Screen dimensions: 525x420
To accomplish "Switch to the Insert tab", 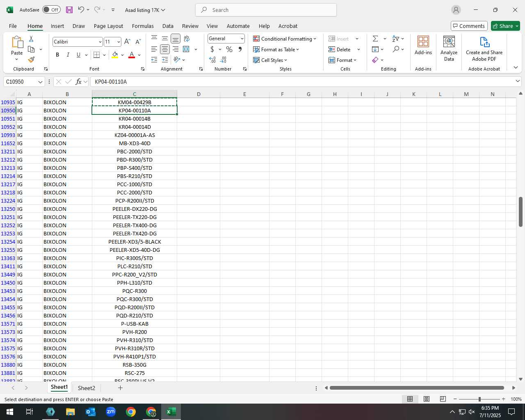I will (57, 26).
